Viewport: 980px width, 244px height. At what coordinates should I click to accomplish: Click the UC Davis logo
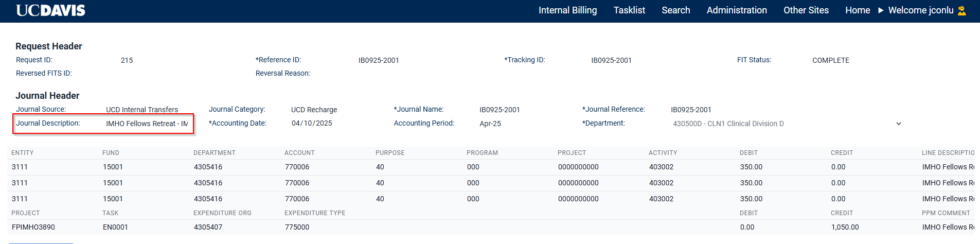pyautogui.click(x=50, y=10)
